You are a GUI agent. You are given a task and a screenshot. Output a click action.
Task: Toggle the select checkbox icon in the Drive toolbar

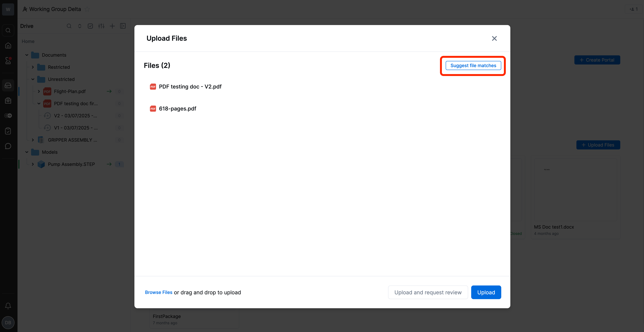tap(90, 26)
